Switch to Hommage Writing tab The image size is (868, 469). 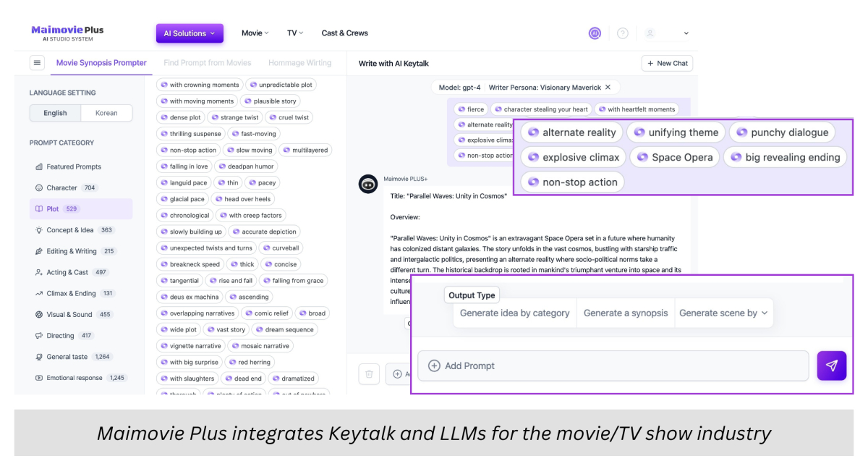click(x=299, y=63)
